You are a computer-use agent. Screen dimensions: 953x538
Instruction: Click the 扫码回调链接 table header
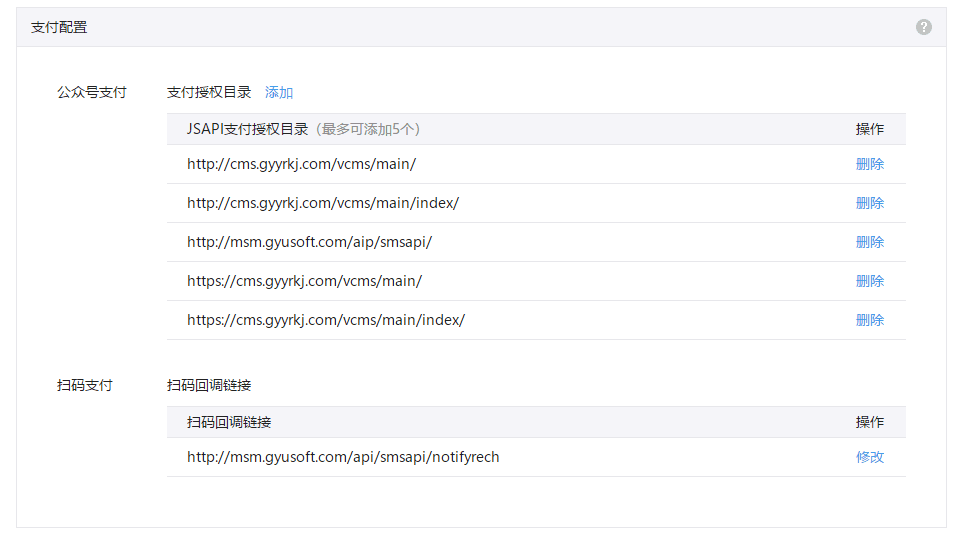(229, 422)
